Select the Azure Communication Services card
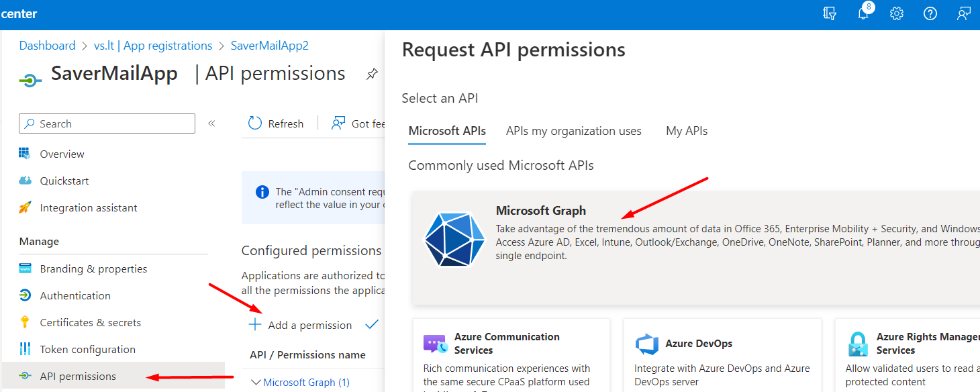The height and width of the screenshot is (392, 980). (x=511, y=355)
